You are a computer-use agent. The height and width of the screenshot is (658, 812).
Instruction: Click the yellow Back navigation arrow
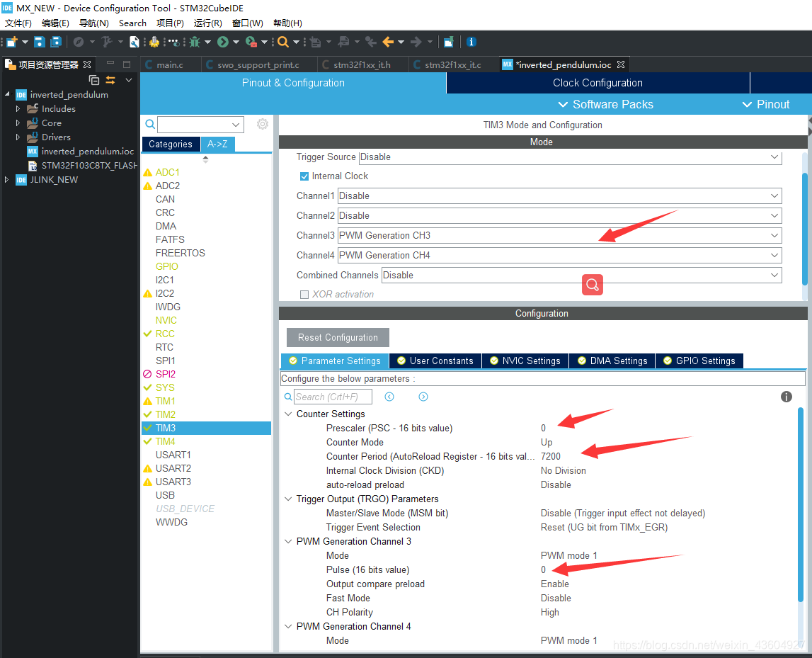pyautogui.click(x=388, y=42)
